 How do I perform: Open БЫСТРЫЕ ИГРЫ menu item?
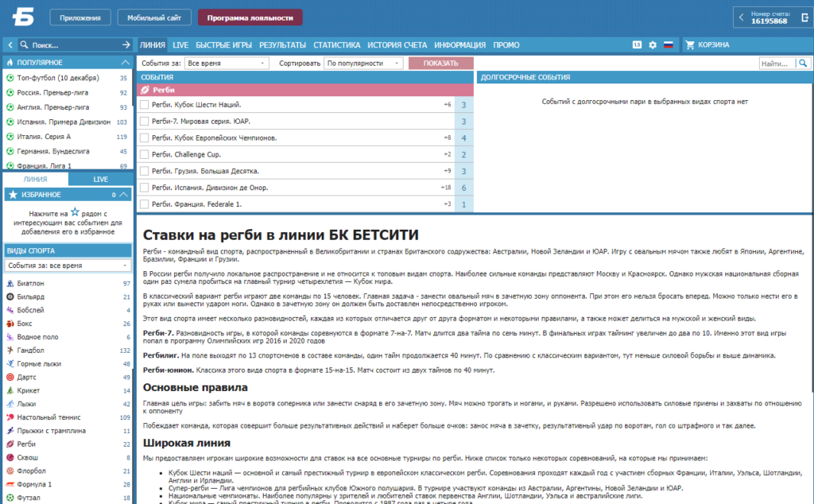pyautogui.click(x=223, y=45)
